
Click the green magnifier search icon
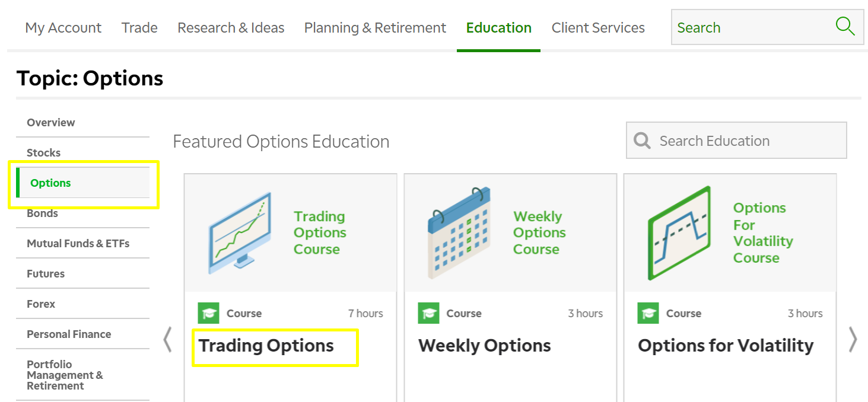[845, 27]
